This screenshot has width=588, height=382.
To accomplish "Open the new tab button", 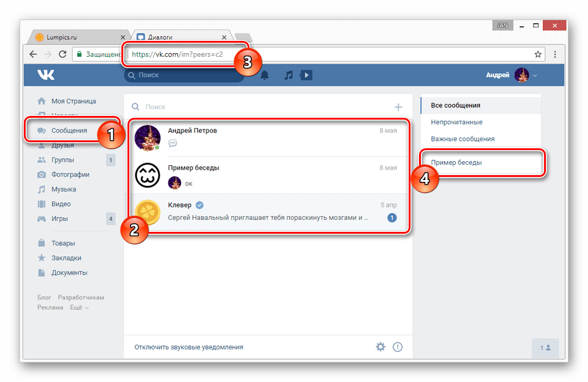I will 243,37.
